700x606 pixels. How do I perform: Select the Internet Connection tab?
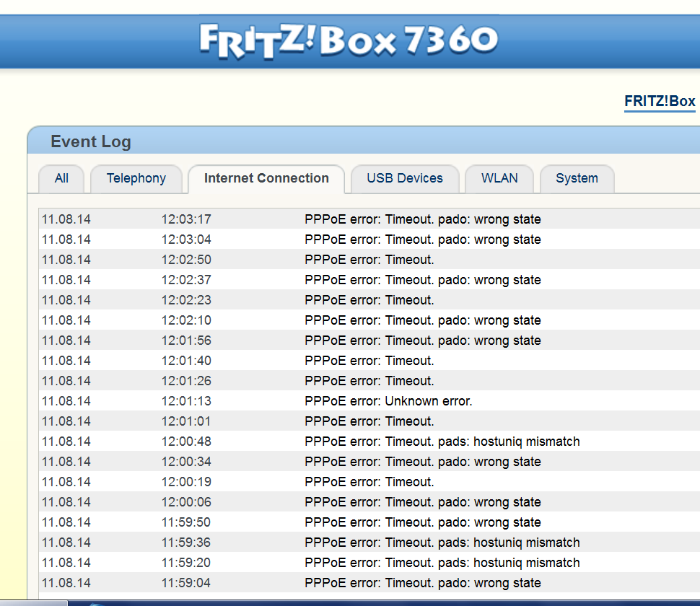[x=266, y=179]
